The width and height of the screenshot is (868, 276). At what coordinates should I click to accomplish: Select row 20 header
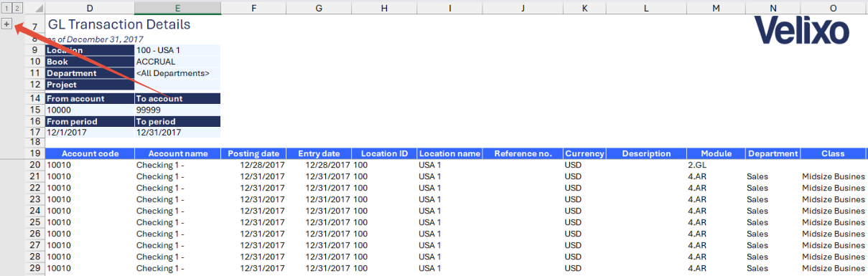coord(34,165)
